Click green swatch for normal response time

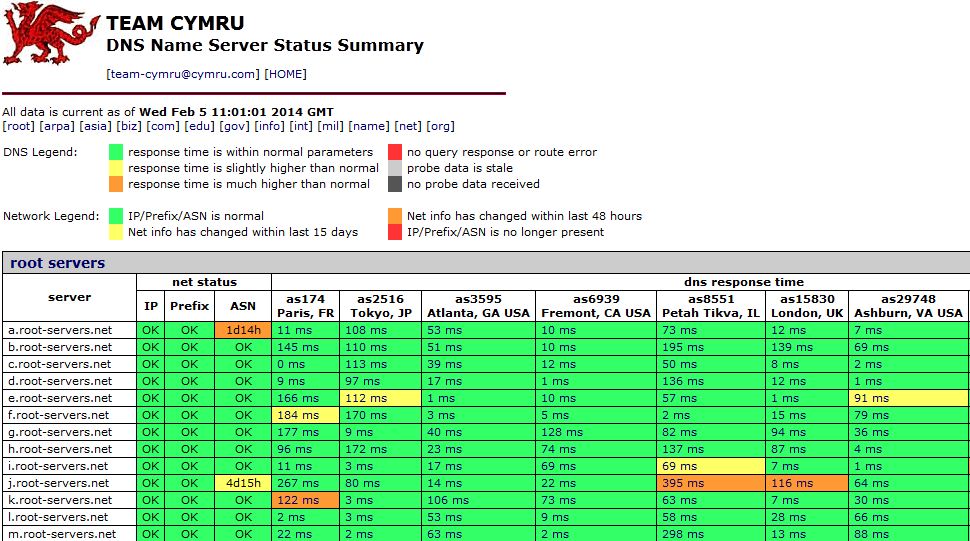[116, 152]
